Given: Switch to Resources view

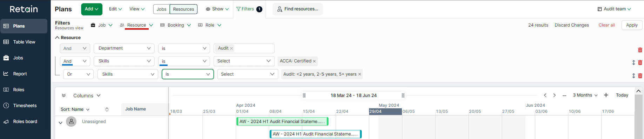Looking at the screenshot, I should point(183,9).
